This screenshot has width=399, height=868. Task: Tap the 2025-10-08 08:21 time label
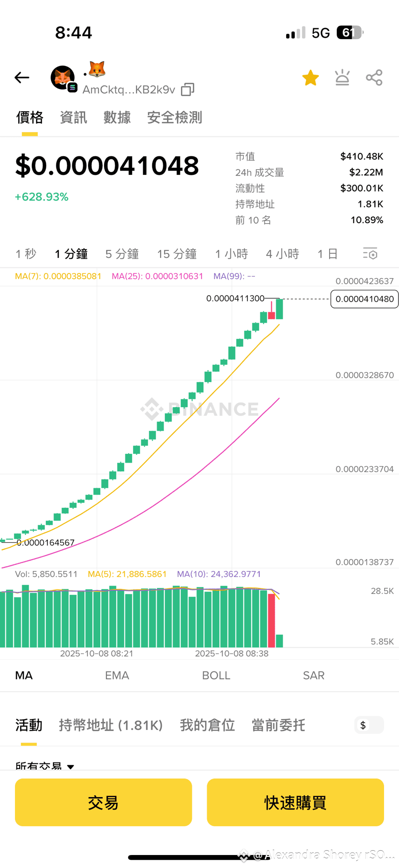pyautogui.click(x=96, y=654)
